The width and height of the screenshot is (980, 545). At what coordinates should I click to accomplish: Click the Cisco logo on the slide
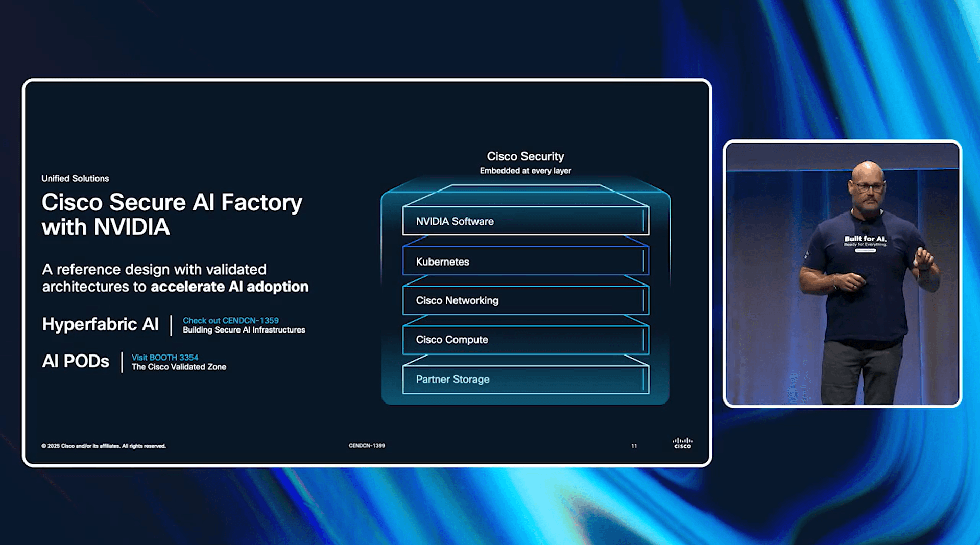coord(682,443)
